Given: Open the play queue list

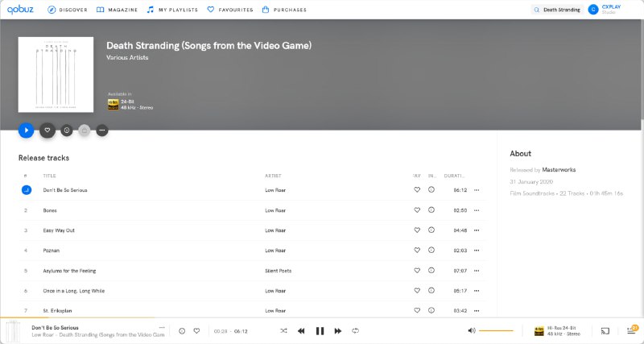Looking at the screenshot, I should [631, 330].
